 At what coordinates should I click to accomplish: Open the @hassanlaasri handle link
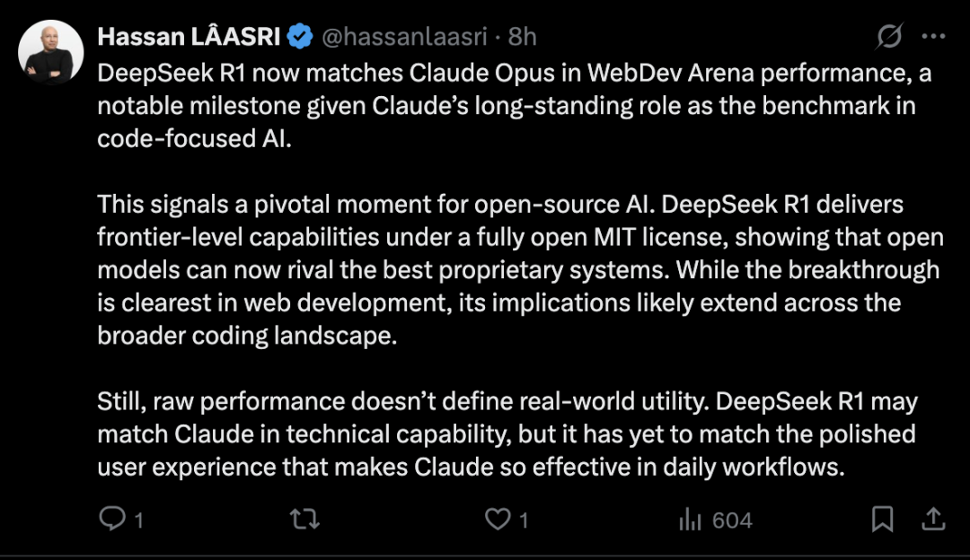(404, 38)
